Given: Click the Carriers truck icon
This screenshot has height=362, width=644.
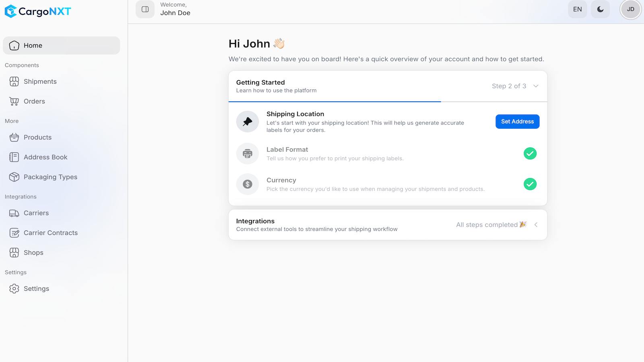Looking at the screenshot, I should click(14, 213).
